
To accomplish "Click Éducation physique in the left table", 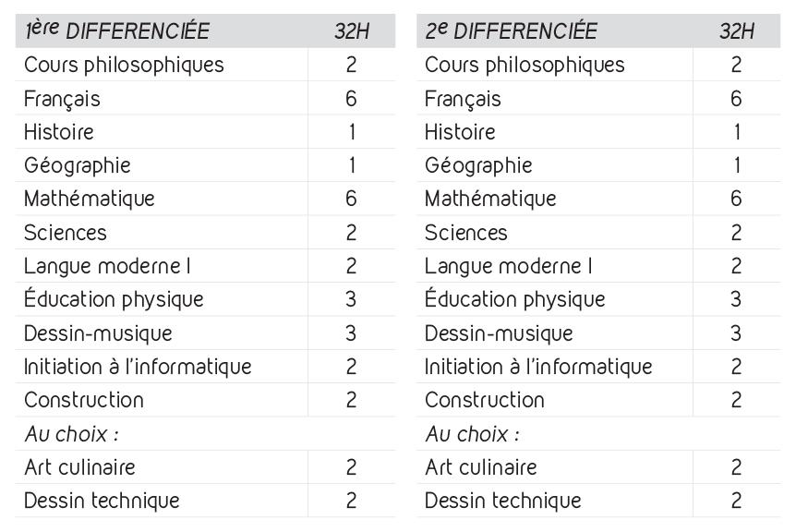I will coord(114,298).
